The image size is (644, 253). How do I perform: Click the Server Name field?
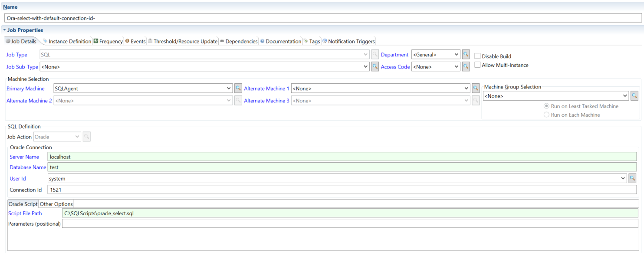[342, 157]
